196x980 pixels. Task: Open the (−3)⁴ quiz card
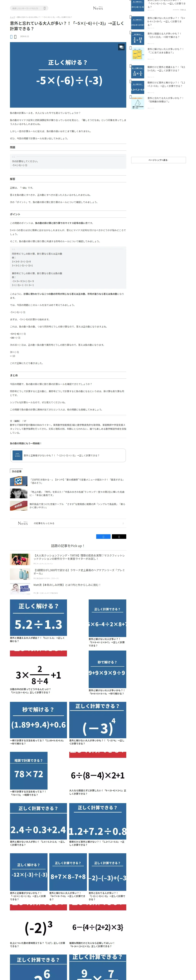98,724
